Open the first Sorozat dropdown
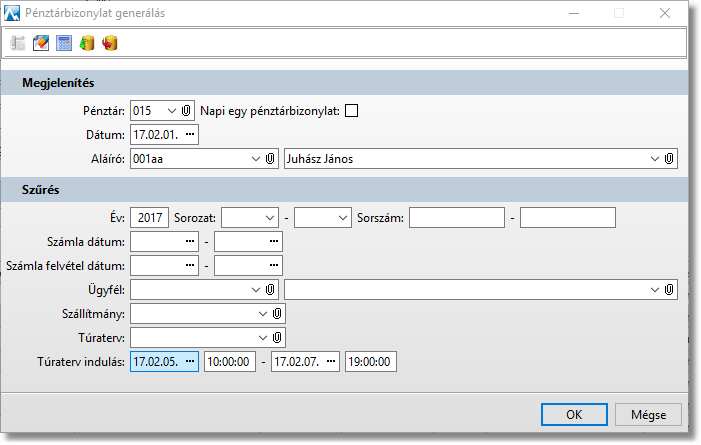The image size is (701, 445). point(270,217)
